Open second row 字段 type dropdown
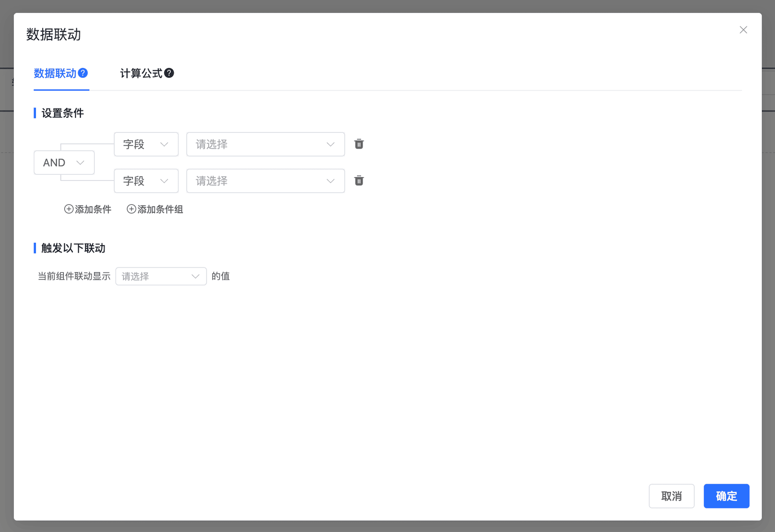This screenshot has height=532, width=775. coord(146,181)
